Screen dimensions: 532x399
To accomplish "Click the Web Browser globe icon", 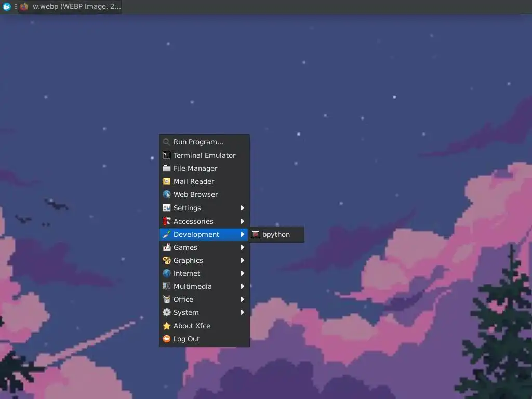I will pyautogui.click(x=167, y=194).
